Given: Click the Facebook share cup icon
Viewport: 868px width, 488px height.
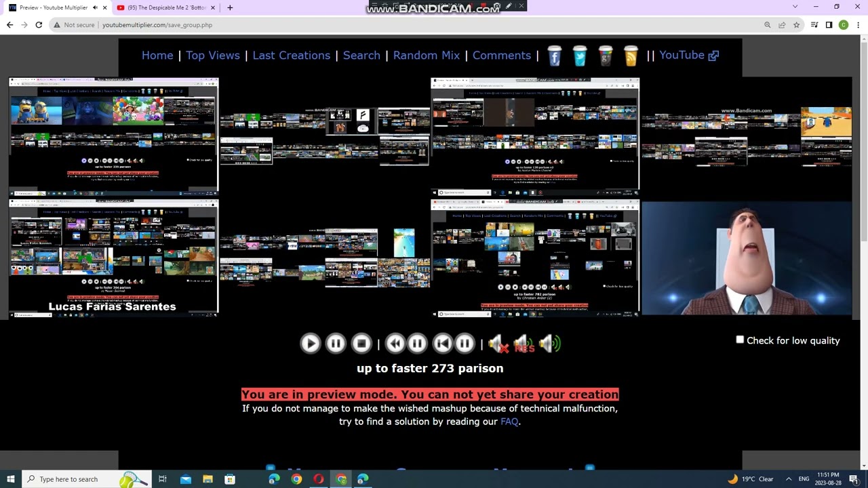Looking at the screenshot, I should pos(555,56).
